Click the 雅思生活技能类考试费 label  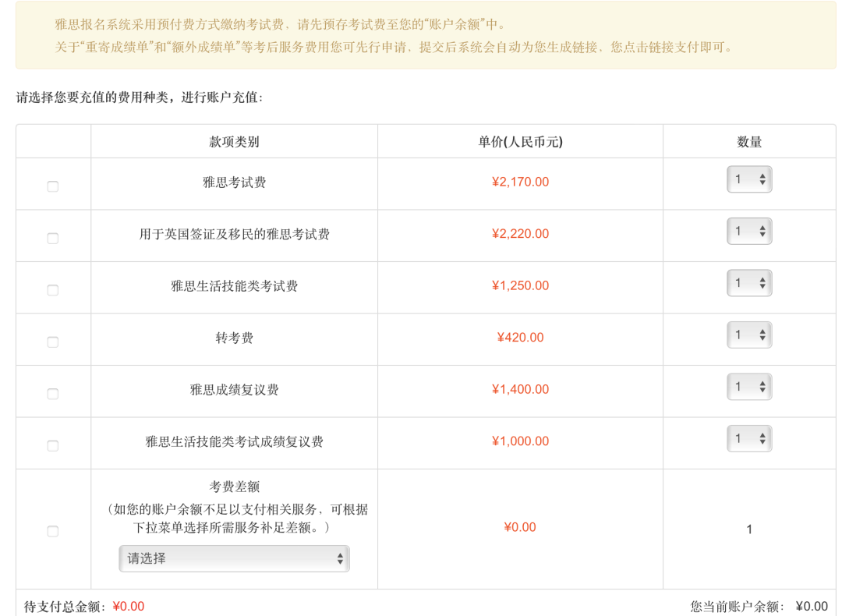pos(234,286)
